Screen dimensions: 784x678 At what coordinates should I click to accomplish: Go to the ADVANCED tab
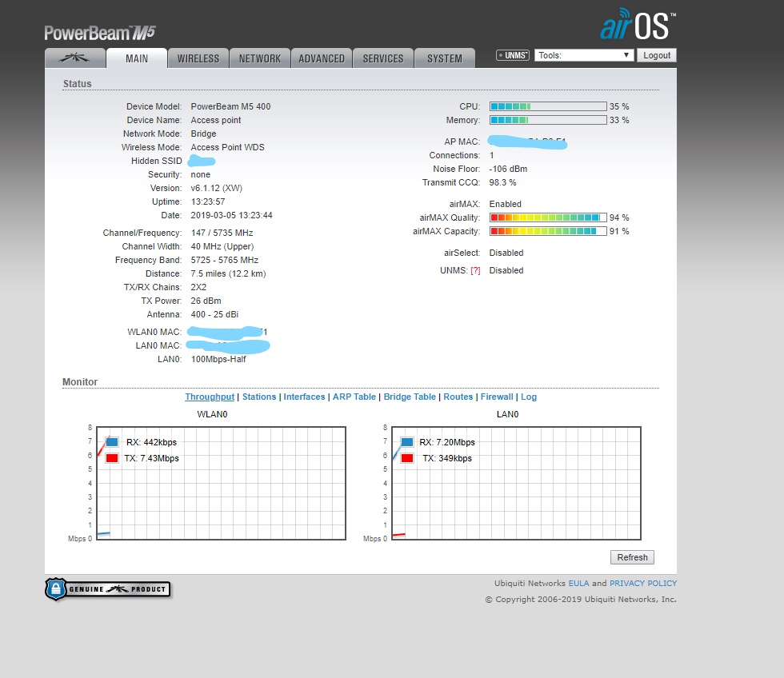click(x=322, y=58)
